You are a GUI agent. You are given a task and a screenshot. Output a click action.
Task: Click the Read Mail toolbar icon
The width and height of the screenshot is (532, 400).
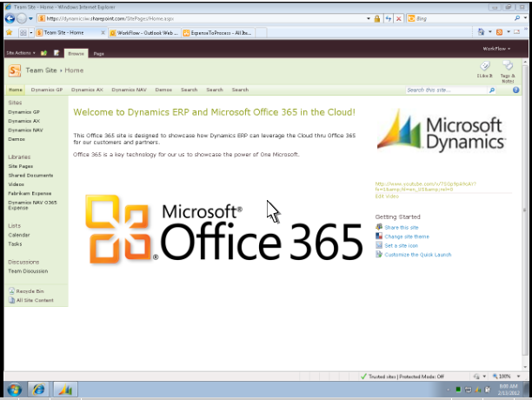(516, 32)
